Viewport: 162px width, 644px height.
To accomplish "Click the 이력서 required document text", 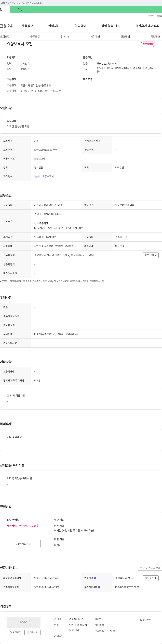I will (58, 545).
